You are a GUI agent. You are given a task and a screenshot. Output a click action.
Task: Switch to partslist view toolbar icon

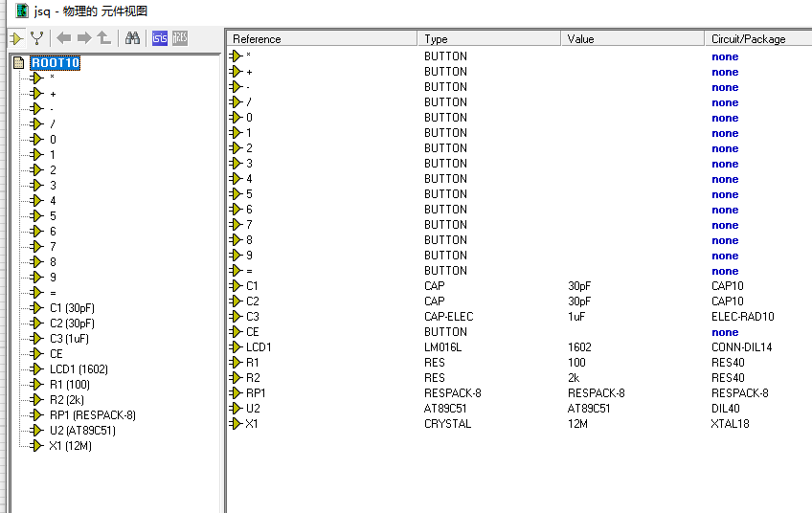tap(15, 38)
